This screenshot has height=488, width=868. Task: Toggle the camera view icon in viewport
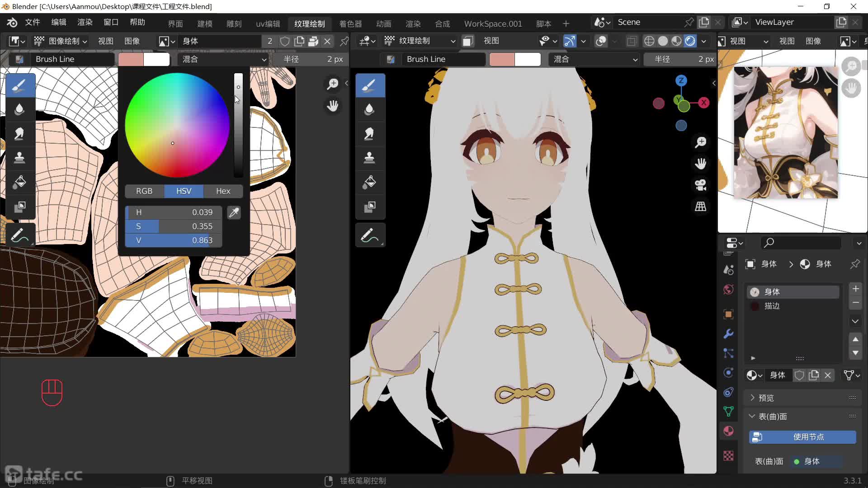(x=700, y=185)
